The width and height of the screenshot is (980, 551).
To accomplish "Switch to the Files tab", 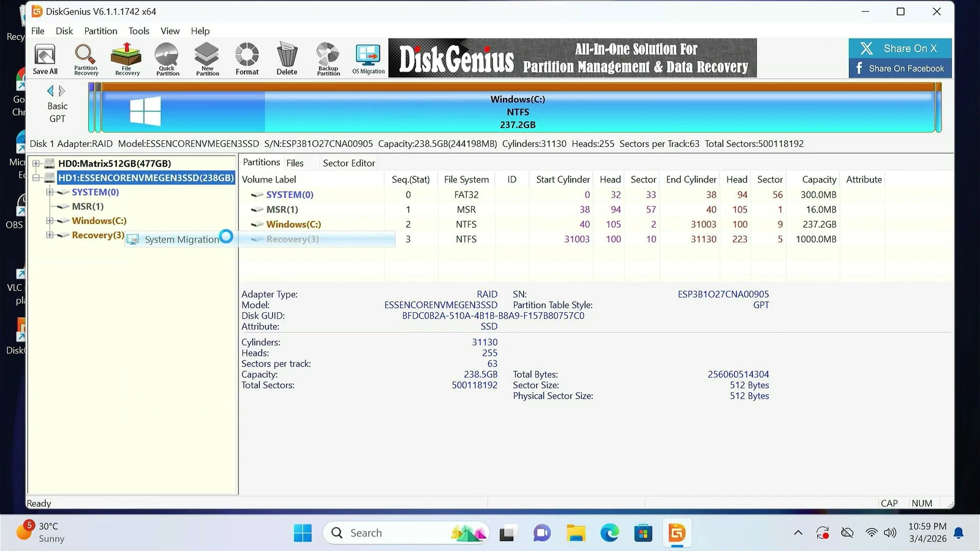I will click(295, 163).
